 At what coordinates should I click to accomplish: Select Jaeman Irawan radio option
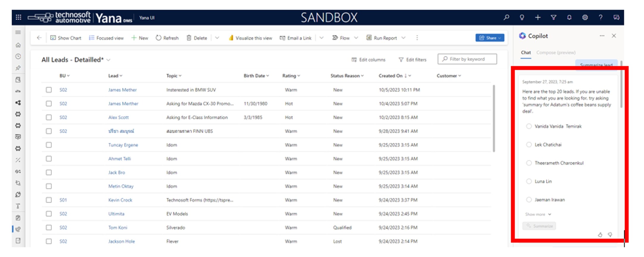pyautogui.click(x=529, y=200)
